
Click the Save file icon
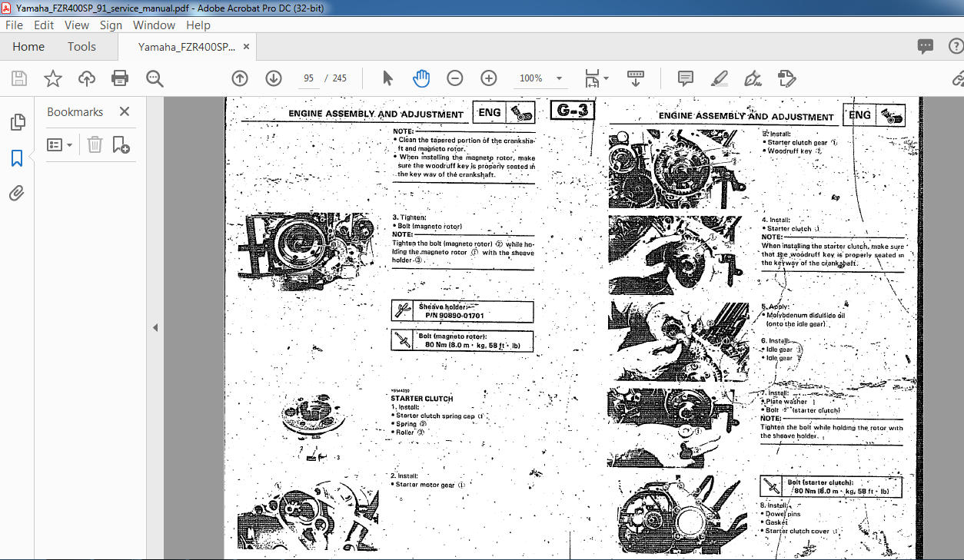tap(19, 78)
